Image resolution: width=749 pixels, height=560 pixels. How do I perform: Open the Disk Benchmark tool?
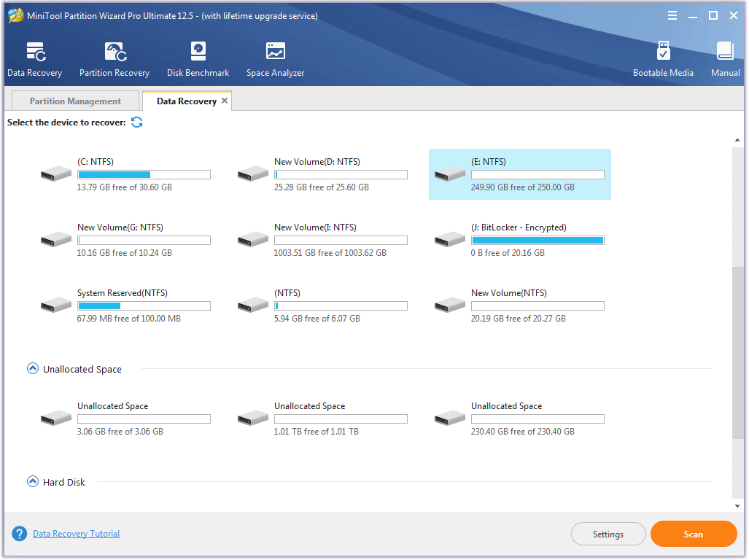(198, 59)
